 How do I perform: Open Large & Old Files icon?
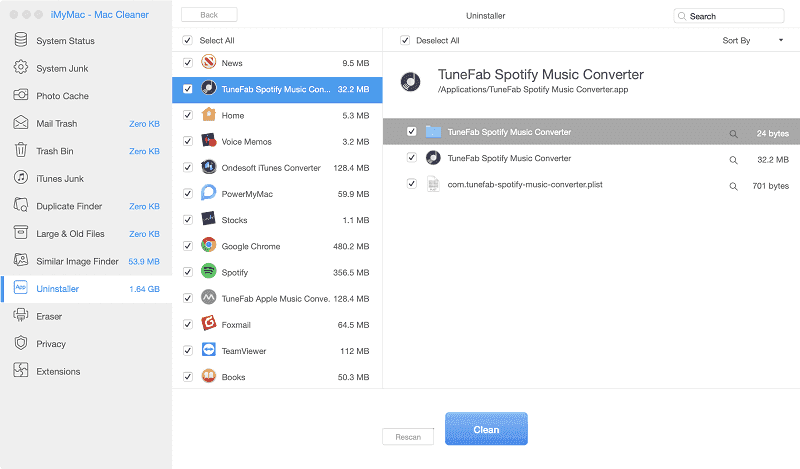(20, 233)
